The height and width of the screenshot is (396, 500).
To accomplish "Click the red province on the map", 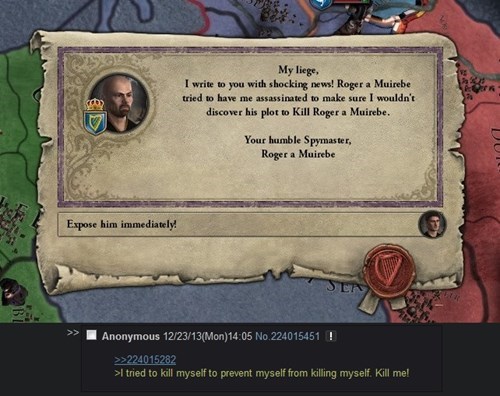I will [x=480, y=167].
